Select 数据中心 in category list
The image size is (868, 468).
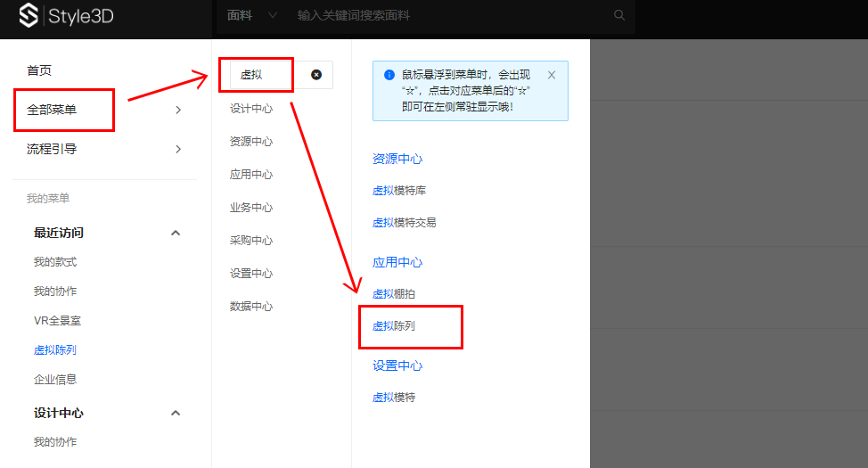[250, 307]
